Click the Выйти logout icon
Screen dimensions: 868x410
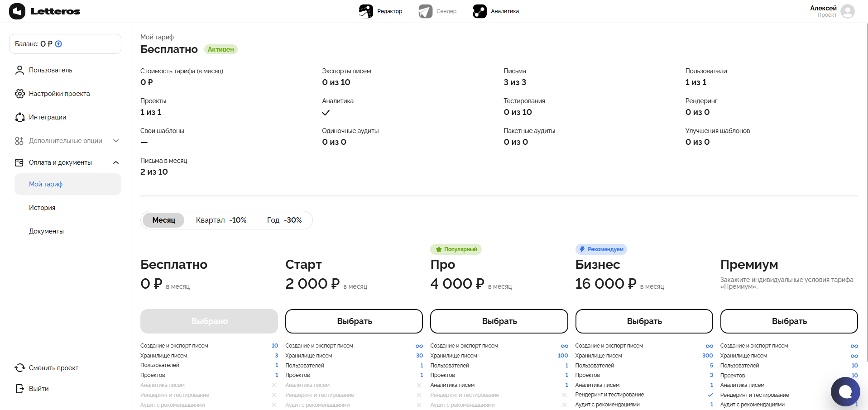(20, 389)
